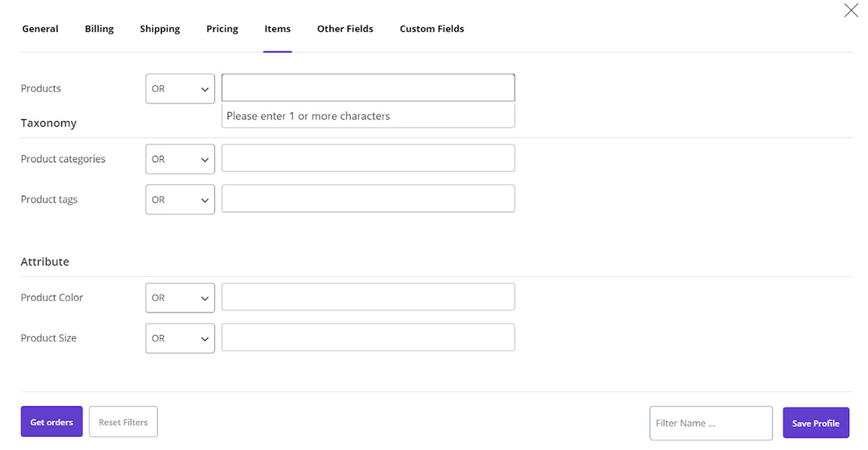This screenshot has width=868, height=450.
Task: Click the Reset Filters button
Action: coord(123,422)
